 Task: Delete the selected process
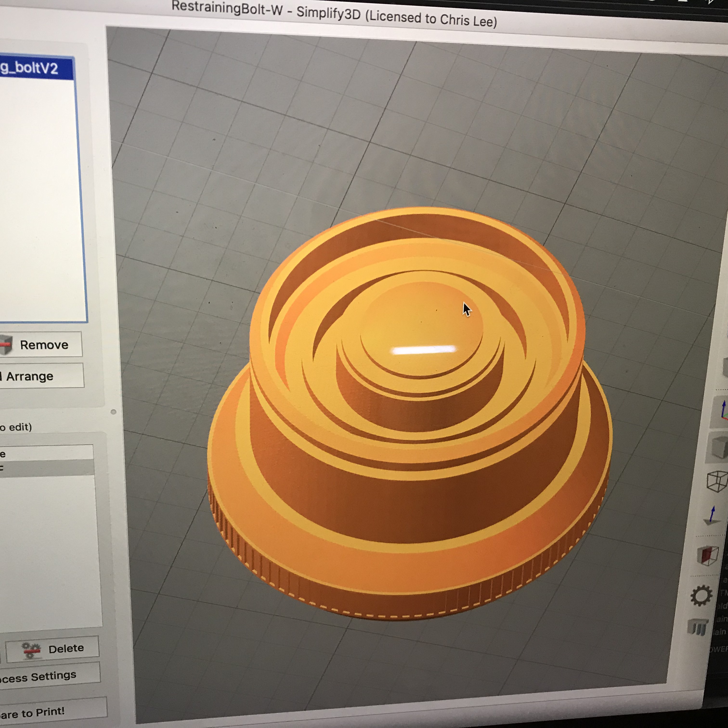coord(52,649)
